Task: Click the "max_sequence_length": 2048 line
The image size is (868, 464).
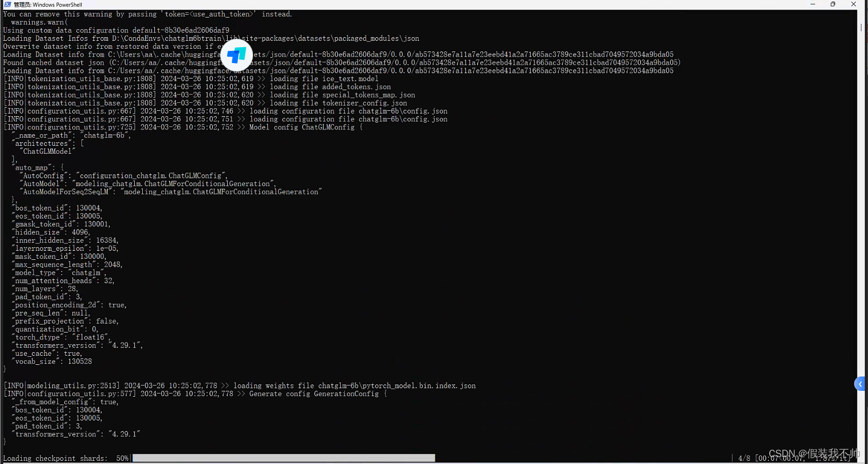Action: (x=67, y=265)
